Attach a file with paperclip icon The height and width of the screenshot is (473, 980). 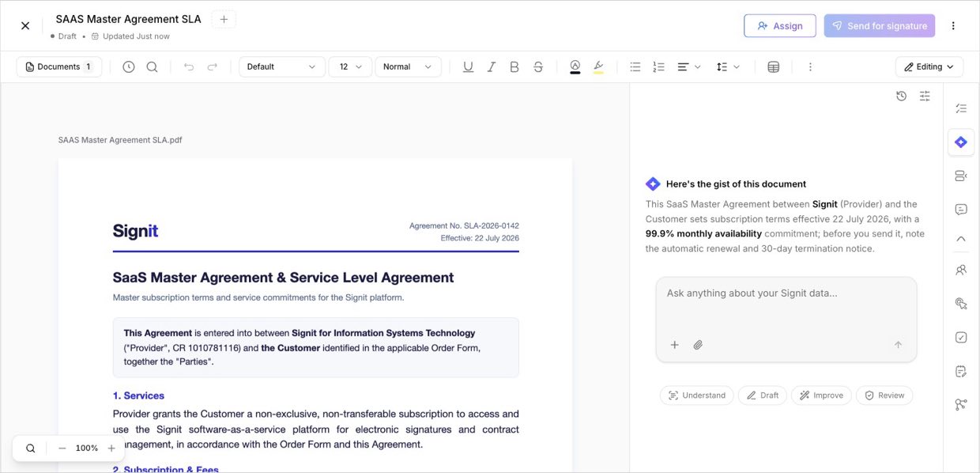(698, 345)
